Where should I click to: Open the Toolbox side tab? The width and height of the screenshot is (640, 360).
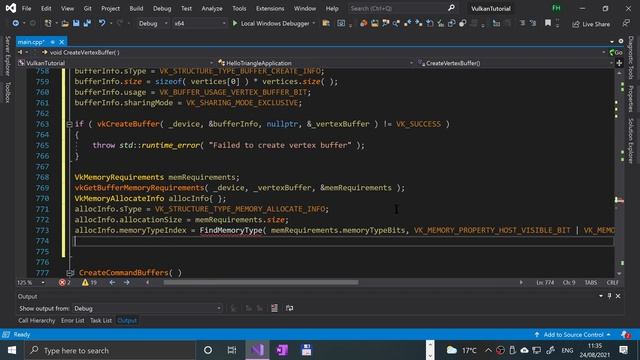coord(7,93)
